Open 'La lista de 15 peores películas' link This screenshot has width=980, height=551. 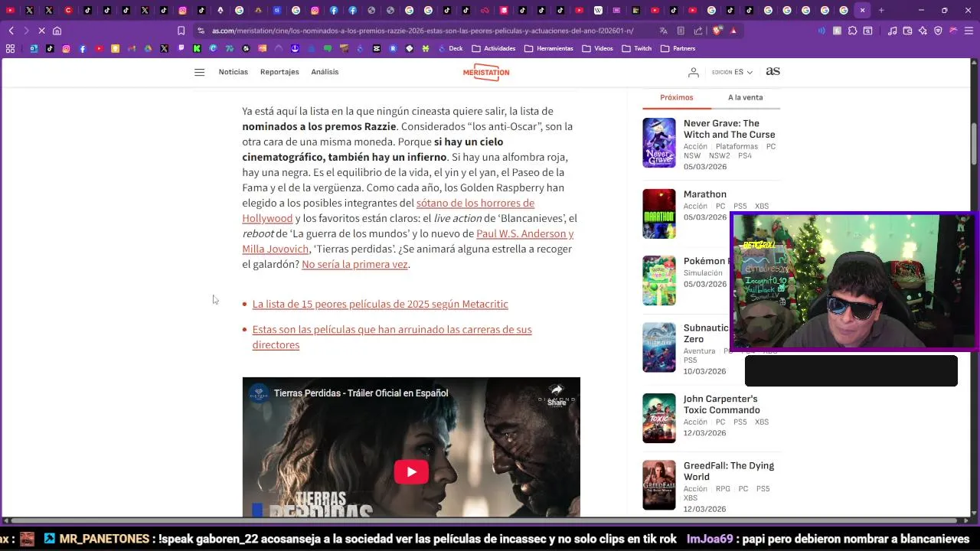click(x=381, y=304)
